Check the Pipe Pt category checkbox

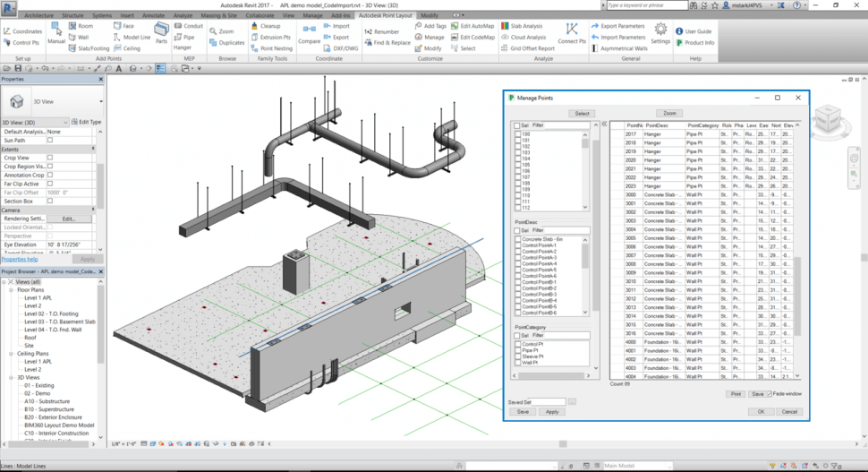coord(518,350)
